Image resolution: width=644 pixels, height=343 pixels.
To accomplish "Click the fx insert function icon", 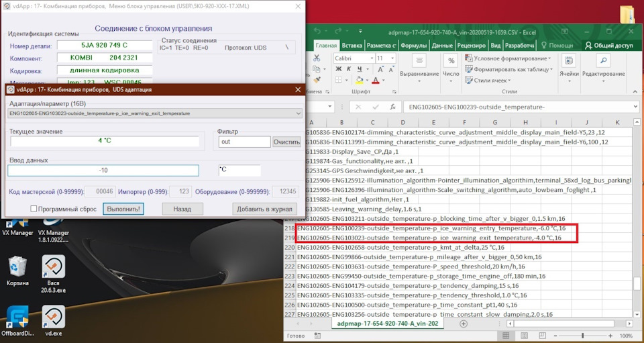I will pos(392,107).
